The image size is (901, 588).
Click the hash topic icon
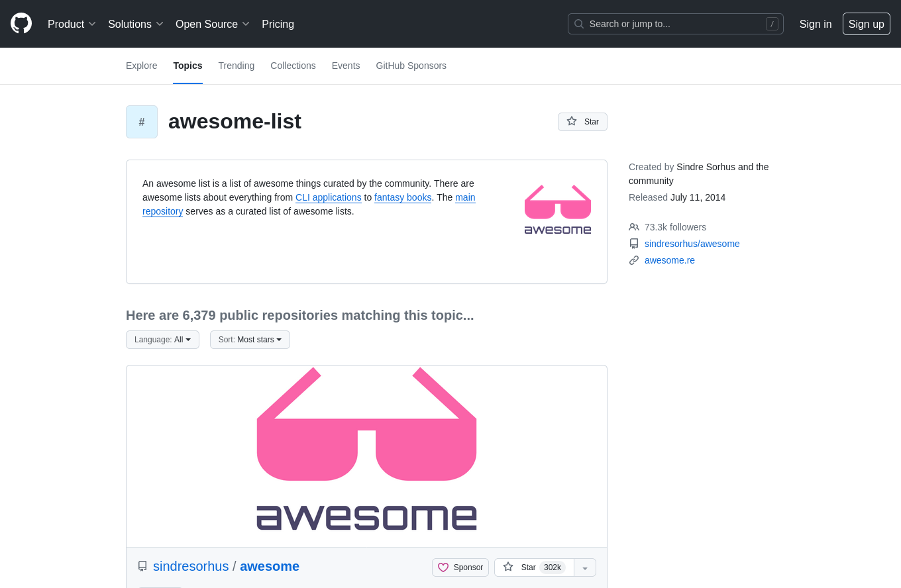(x=142, y=122)
